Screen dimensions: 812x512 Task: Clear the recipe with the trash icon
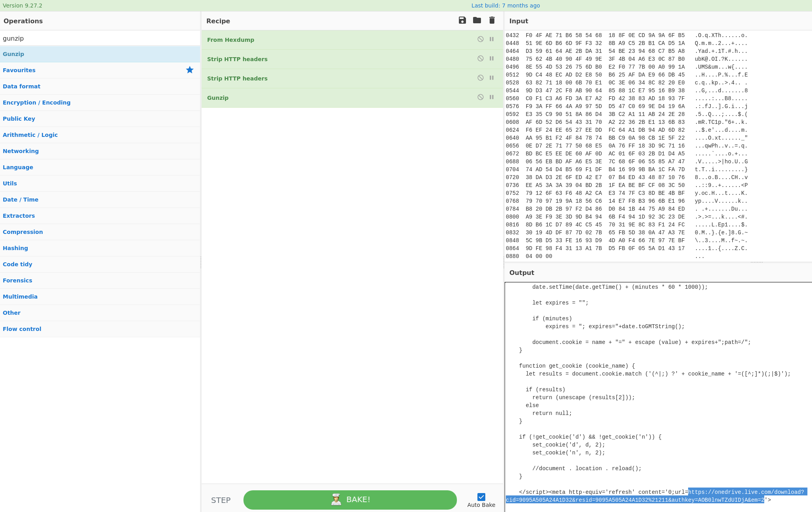(492, 21)
